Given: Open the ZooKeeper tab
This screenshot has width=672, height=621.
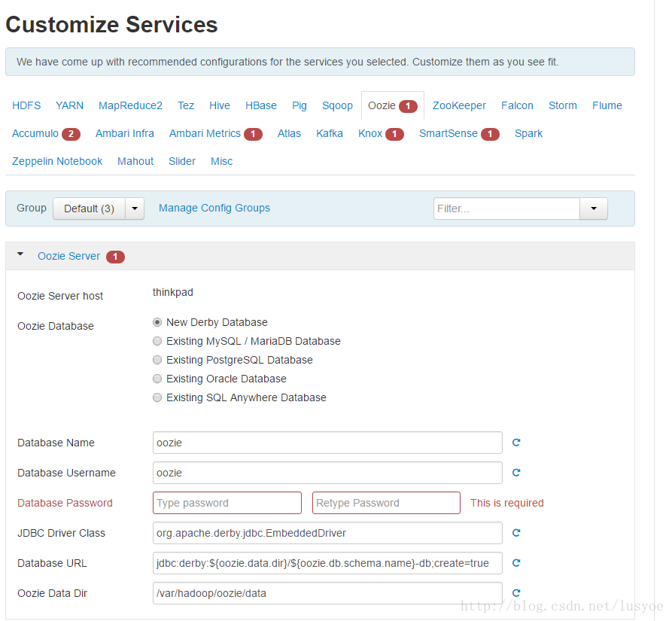Looking at the screenshot, I should (459, 105).
